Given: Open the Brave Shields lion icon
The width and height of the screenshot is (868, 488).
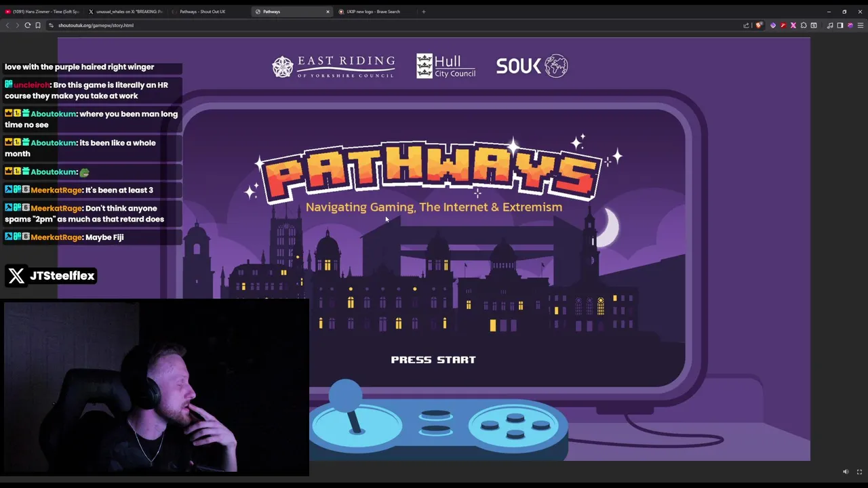Looking at the screenshot, I should coord(759,25).
